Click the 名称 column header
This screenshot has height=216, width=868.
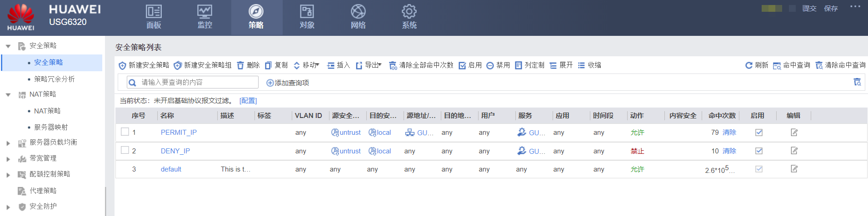(x=167, y=116)
